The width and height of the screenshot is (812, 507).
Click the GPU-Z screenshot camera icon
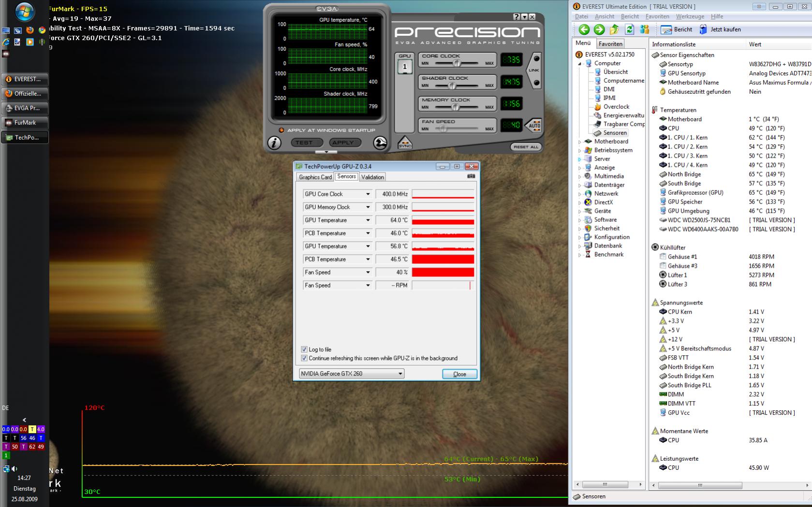point(471,176)
